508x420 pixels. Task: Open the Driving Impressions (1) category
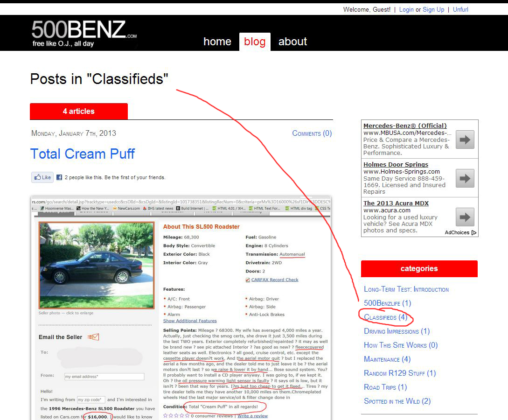(x=397, y=331)
